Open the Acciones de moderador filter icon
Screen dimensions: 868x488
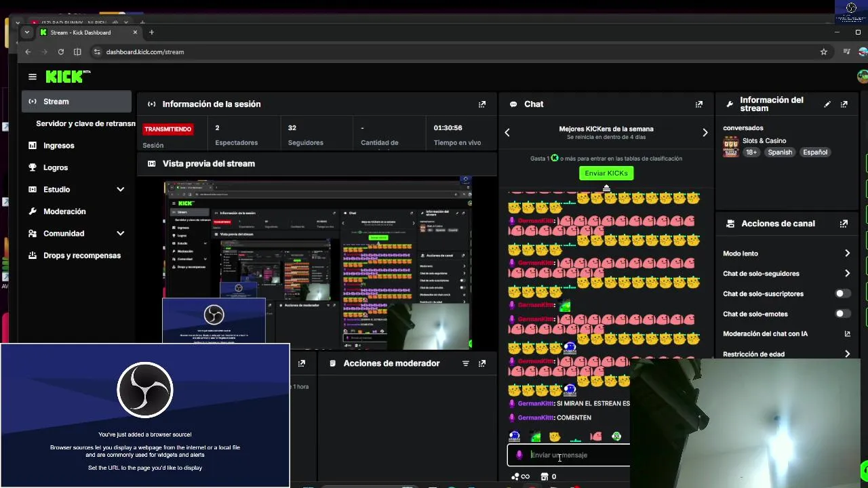pyautogui.click(x=466, y=363)
